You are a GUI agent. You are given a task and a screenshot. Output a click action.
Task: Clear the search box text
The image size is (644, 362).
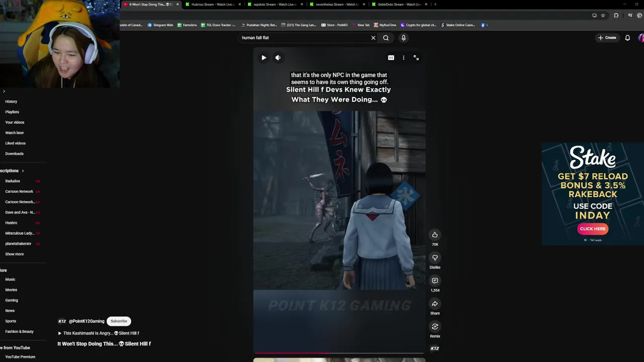[373, 38]
